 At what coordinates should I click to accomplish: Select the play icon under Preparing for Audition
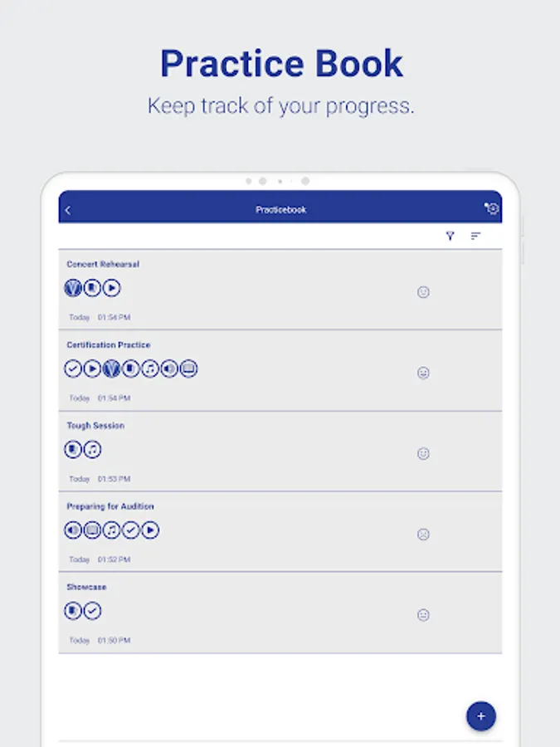pyautogui.click(x=149, y=530)
